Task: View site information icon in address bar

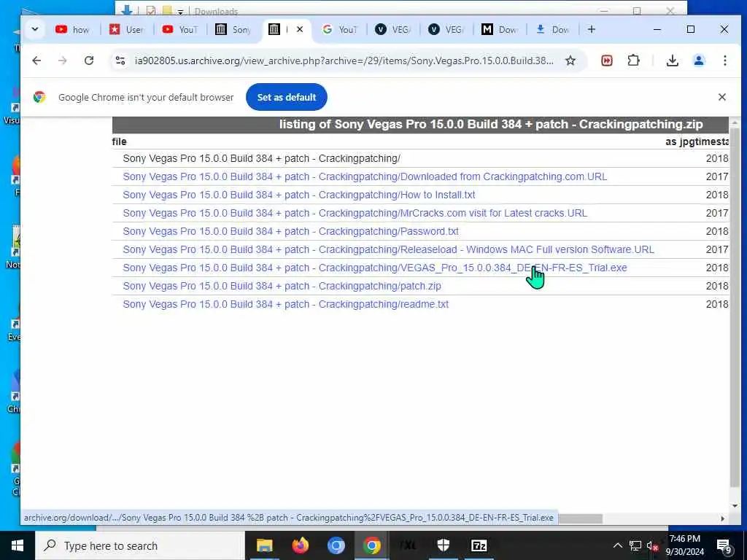Action: [120, 61]
